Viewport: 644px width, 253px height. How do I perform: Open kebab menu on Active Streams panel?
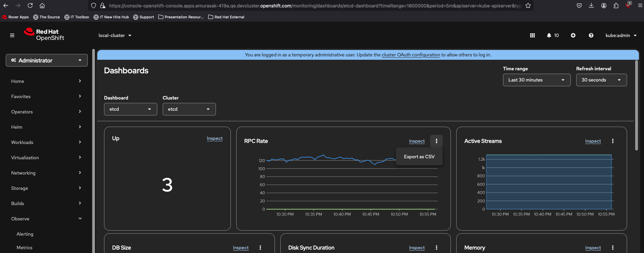[613, 141]
